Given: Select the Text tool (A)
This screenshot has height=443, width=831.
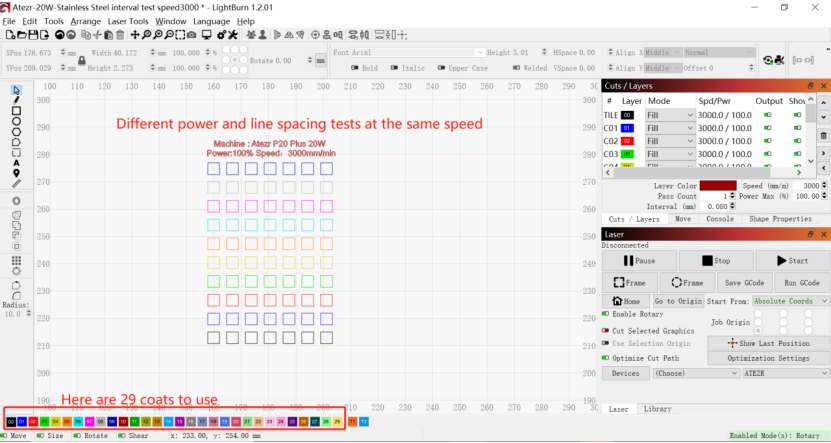Looking at the screenshot, I should click(x=16, y=163).
